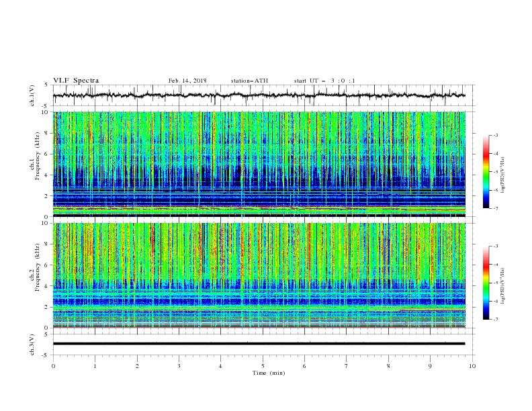
Task: Click the "6" tick on the time axis
Action: (x=304, y=366)
